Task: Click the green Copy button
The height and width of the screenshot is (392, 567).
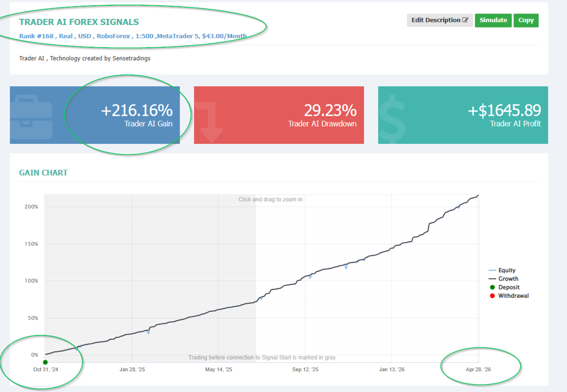Action: pos(526,20)
